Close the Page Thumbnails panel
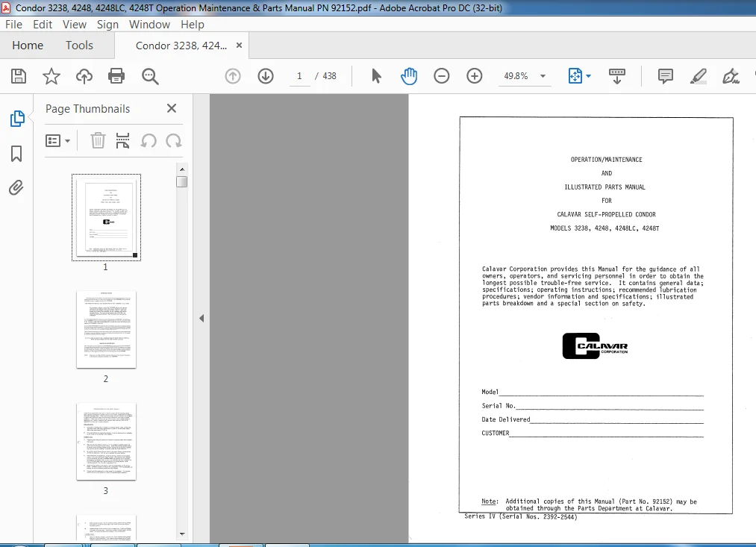Viewport: 756px width, 547px height. [172, 108]
